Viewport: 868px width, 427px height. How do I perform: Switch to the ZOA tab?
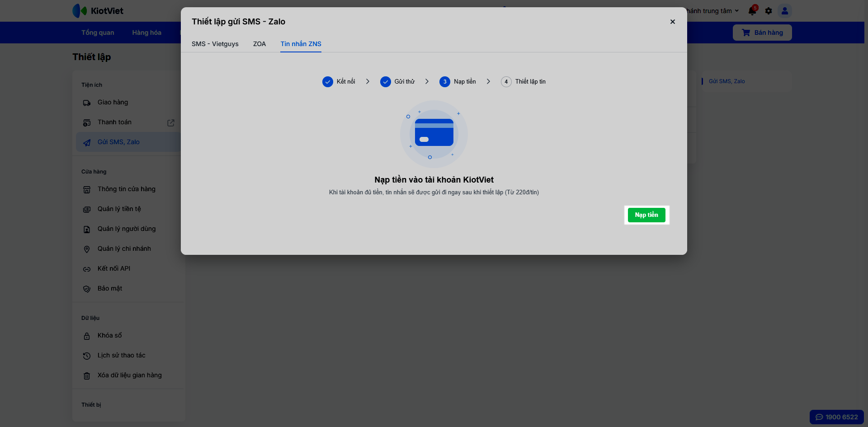coord(259,44)
